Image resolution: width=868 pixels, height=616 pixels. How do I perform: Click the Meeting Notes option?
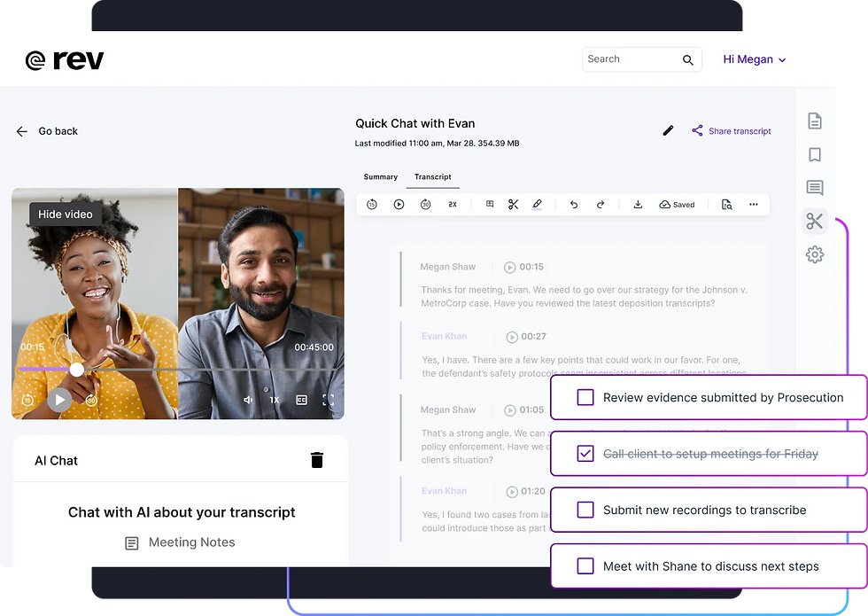click(181, 542)
